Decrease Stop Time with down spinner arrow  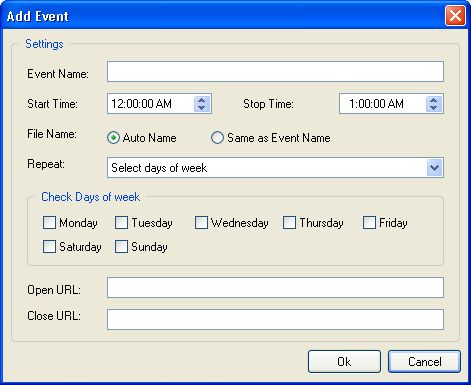433,108
